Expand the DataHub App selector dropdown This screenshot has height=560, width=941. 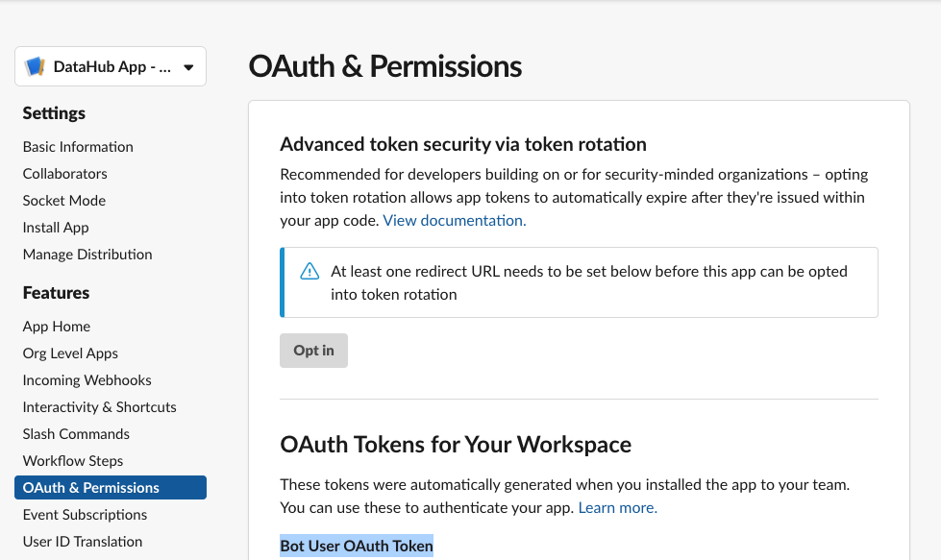pos(188,67)
